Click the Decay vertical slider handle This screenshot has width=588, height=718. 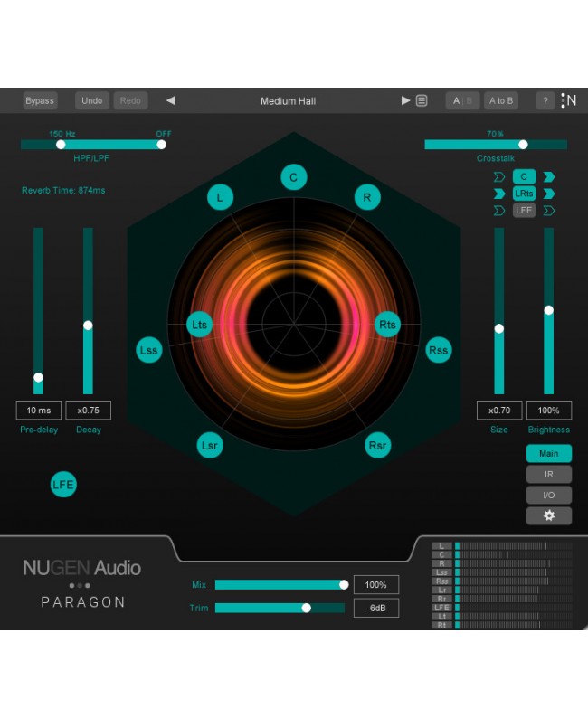(88, 326)
